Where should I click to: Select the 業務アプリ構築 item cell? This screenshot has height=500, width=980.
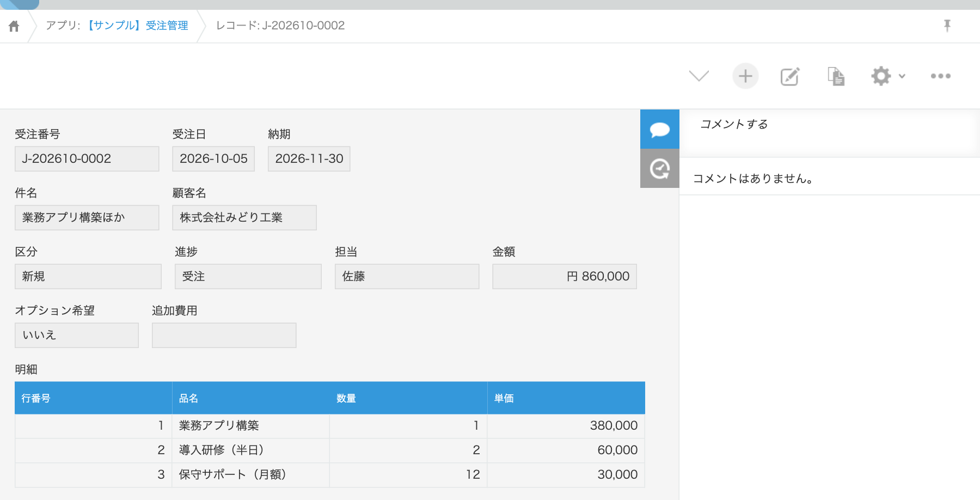251,426
